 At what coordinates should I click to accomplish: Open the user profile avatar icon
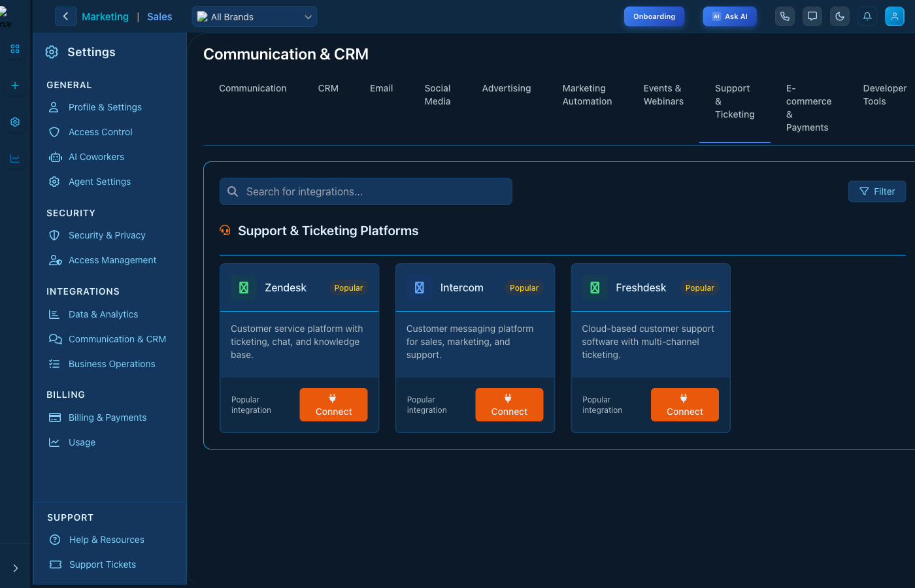pyautogui.click(x=895, y=16)
